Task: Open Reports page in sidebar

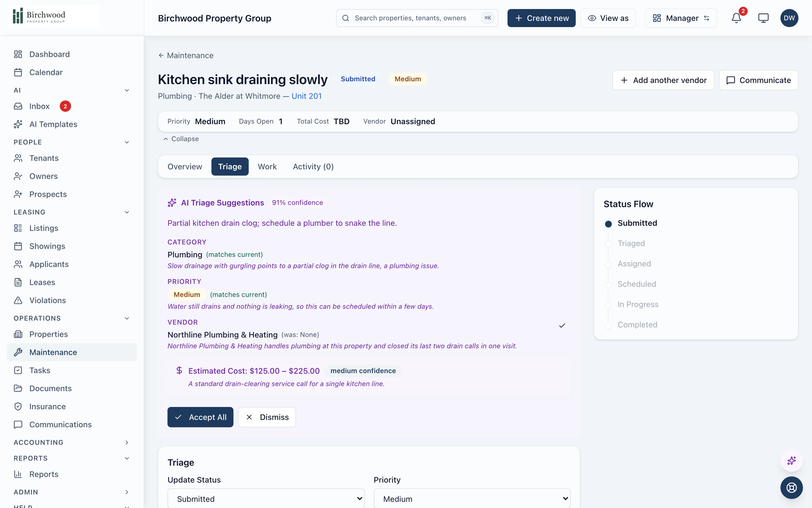Action: (x=72, y=474)
